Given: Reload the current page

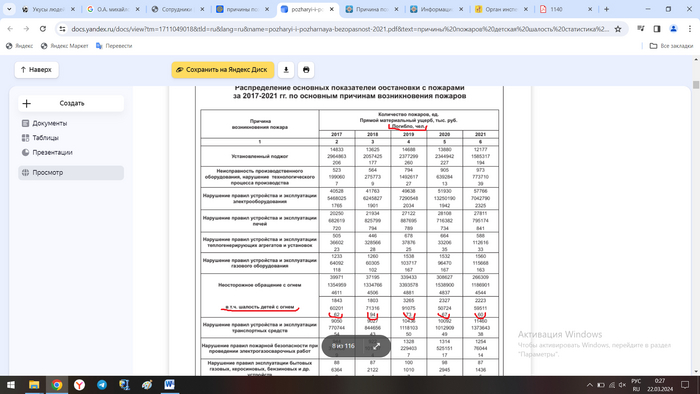Looking at the screenshot, I should click(43, 29).
